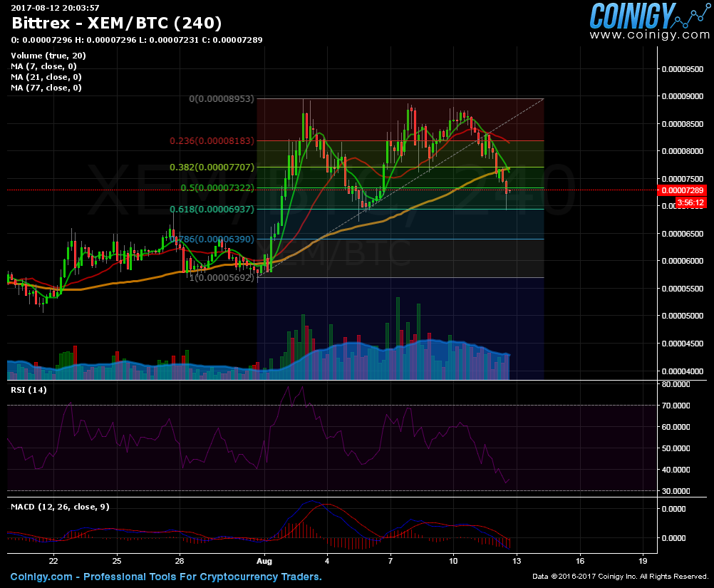Click the RSI 70.0000 axis label
This screenshot has height=588, width=714.
[x=676, y=406]
